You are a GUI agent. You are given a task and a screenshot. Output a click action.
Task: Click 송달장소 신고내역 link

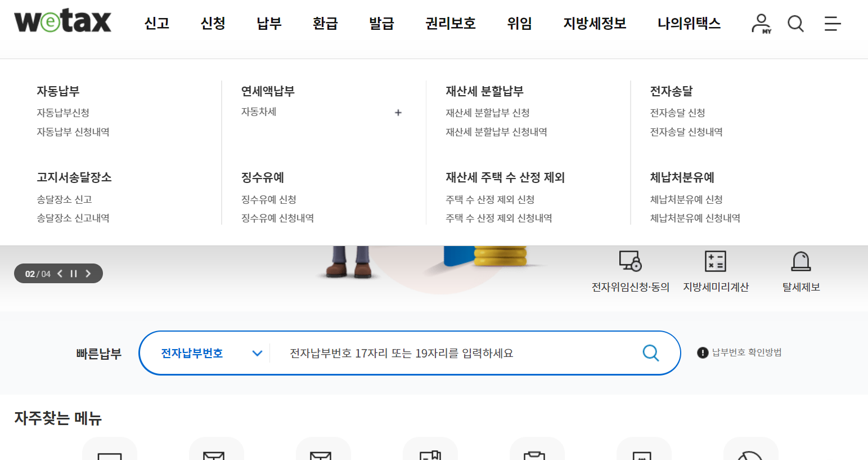pyautogui.click(x=73, y=218)
